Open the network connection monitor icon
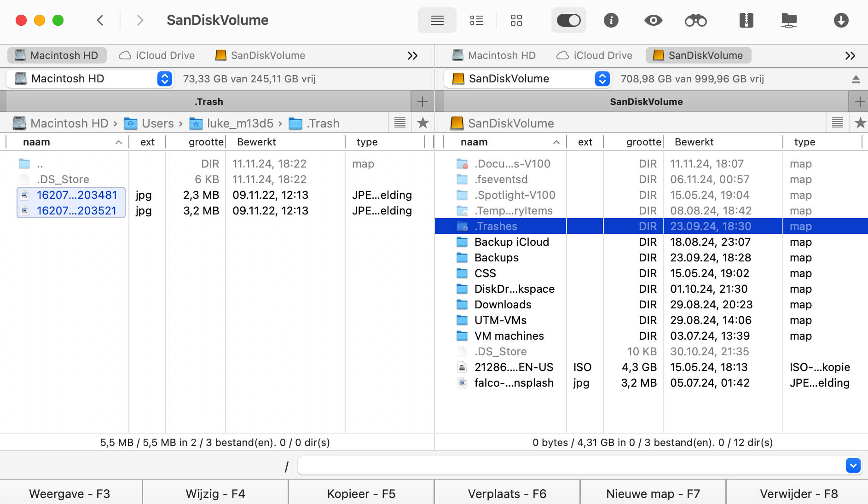 (x=789, y=20)
